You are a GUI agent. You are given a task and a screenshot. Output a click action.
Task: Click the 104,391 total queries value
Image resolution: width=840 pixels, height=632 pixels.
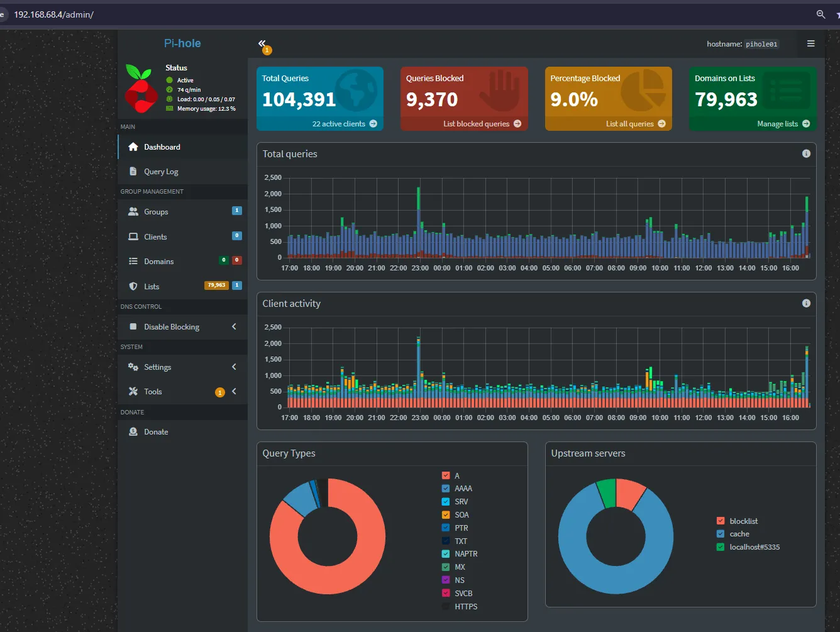tap(299, 99)
